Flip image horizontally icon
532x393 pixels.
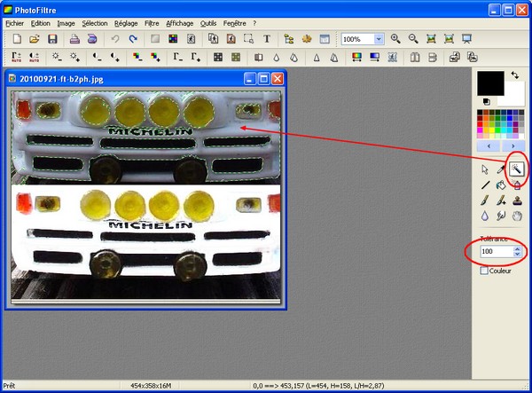coord(415,57)
